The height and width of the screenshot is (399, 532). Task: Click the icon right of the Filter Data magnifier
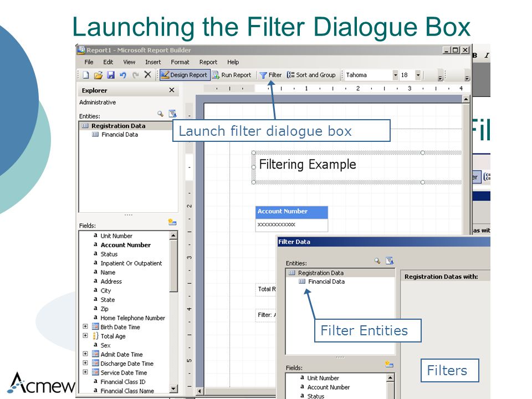[390, 260]
